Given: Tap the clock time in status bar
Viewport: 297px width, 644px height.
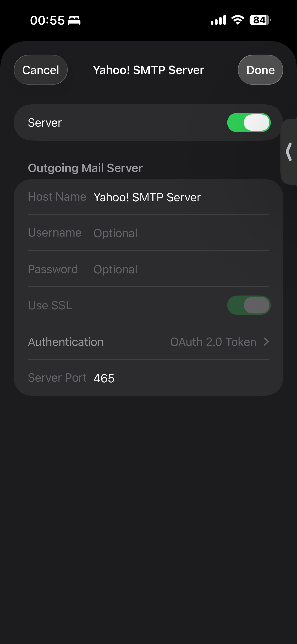Looking at the screenshot, I should (47, 20).
